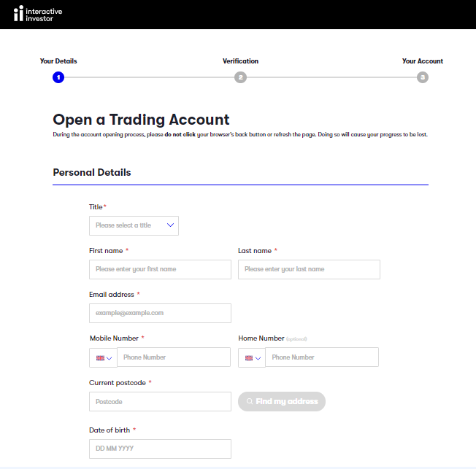Focus the First name field
The height and width of the screenshot is (469, 476).
(x=160, y=269)
